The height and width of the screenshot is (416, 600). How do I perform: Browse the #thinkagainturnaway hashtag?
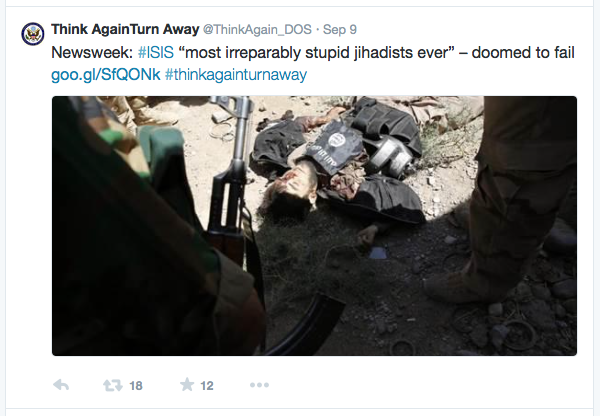click(236, 75)
